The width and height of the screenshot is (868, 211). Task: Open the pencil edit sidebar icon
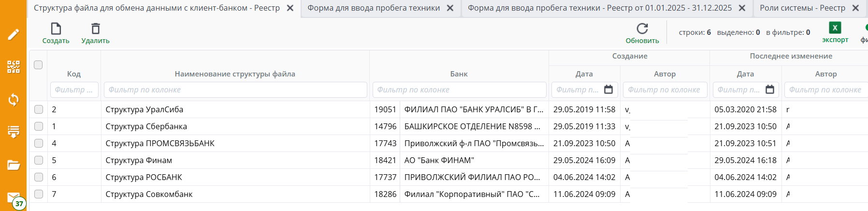tap(14, 34)
